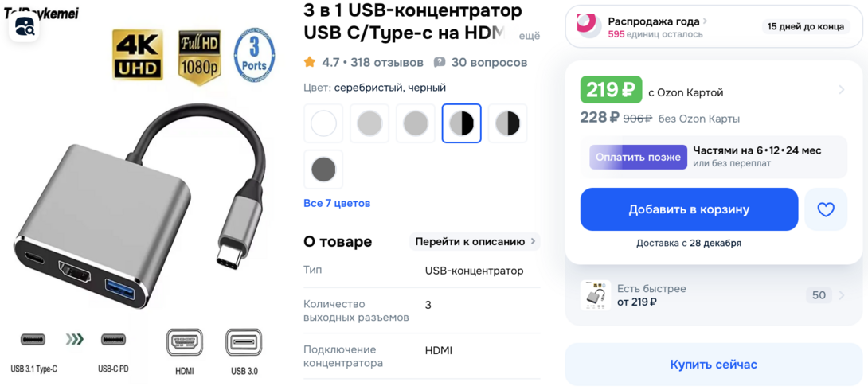Choose the selected silver-black half color option
Viewport: 868px width, 390px height.
[461, 123]
